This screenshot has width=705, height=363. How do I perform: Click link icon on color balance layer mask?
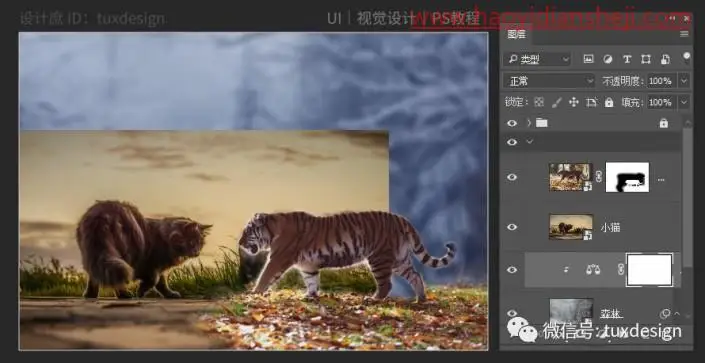[620, 269]
